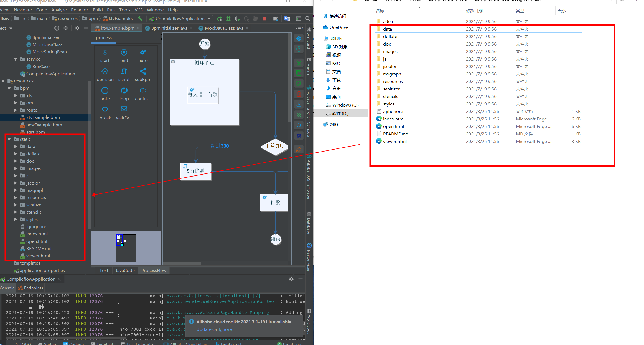The image size is (644, 345).
Task: Click Update in the Alibaba cloud toolkit notification
Action: tap(204, 329)
